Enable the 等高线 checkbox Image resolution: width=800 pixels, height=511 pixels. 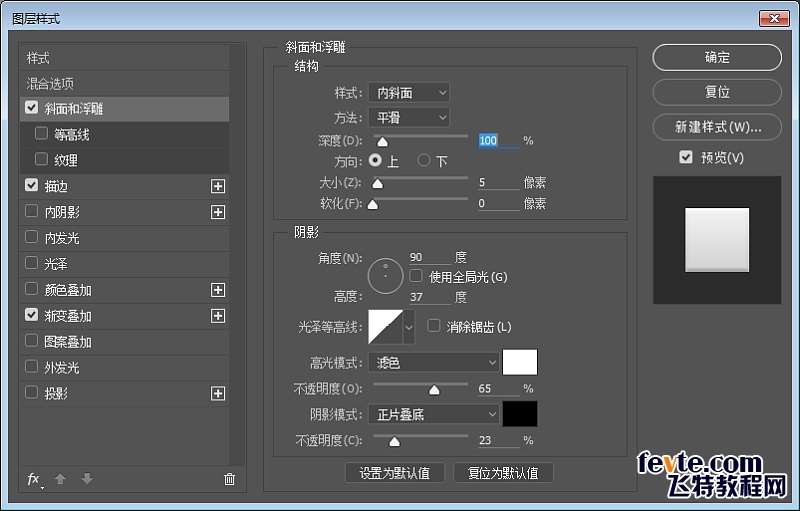[x=41, y=133]
